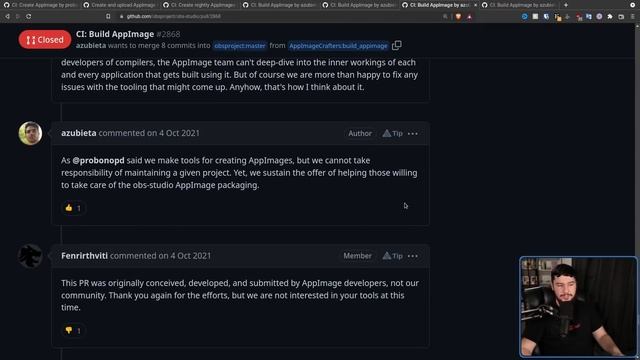The width and height of the screenshot is (640, 360).
Task: Open the three-dot menu on Fenrirthviti's comment
Action: tap(413, 256)
